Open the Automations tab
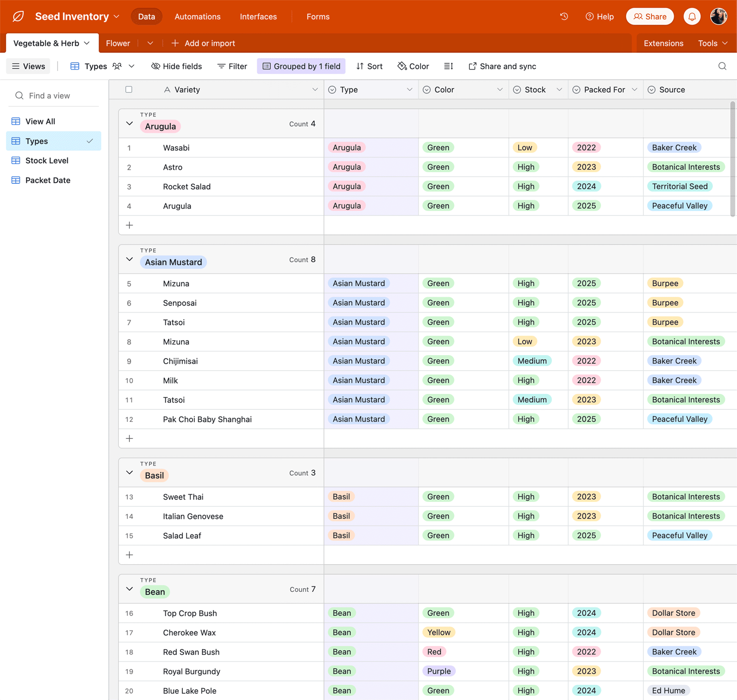Screen dimensions: 737x700 click(198, 17)
